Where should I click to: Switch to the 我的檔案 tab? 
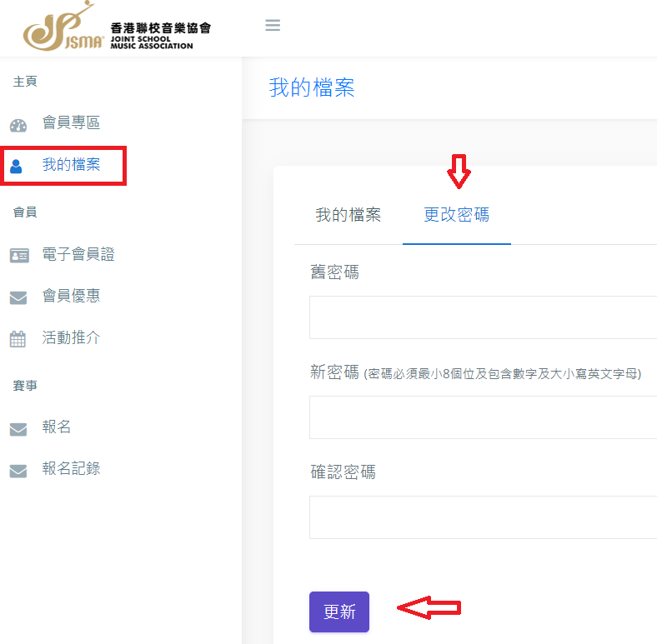[x=349, y=215]
